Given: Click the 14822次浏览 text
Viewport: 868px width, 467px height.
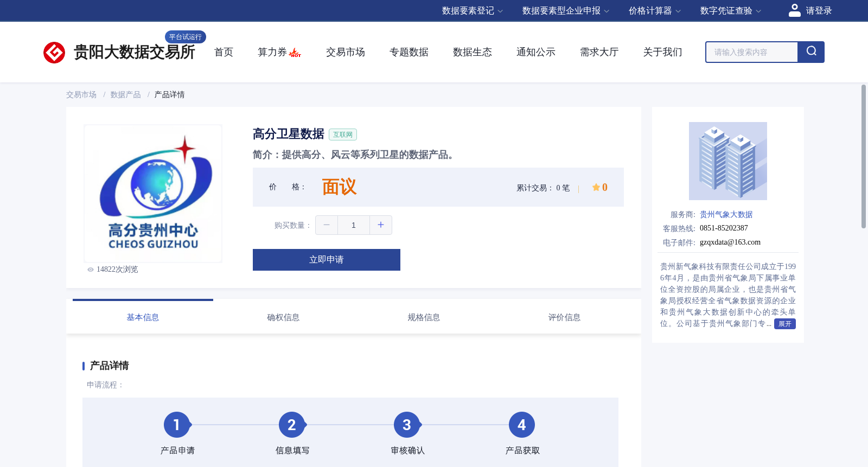Looking at the screenshot, I should coord(117,270).
